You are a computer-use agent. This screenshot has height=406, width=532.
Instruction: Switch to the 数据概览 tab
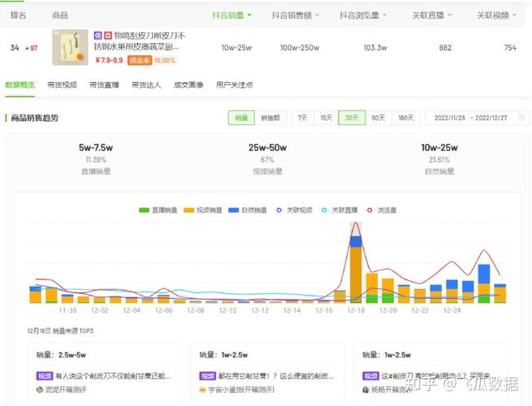pyautogui.click(x=20, y=84)
